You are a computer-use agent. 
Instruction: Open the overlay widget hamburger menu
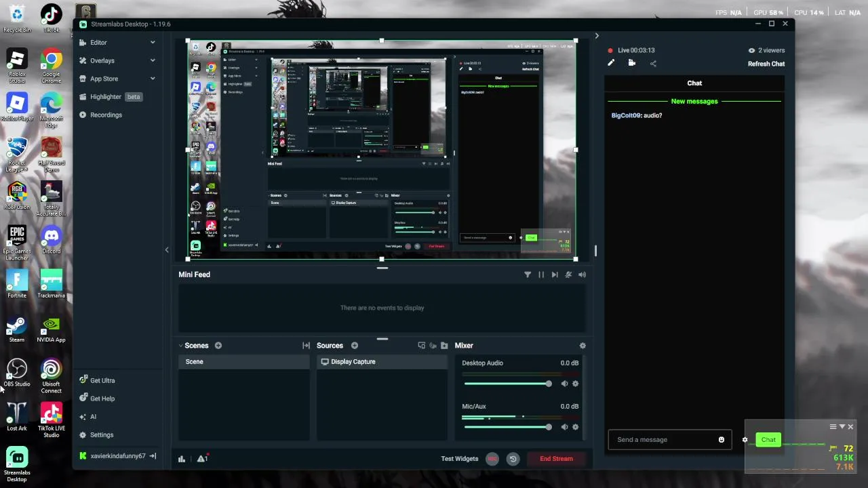point(833,426)
